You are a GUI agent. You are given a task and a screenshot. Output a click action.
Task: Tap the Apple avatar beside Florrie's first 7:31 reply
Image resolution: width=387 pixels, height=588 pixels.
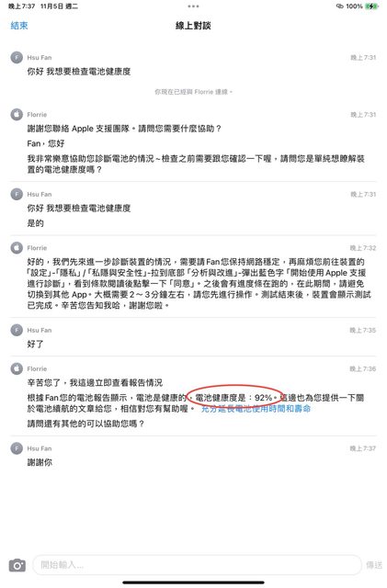17,114
